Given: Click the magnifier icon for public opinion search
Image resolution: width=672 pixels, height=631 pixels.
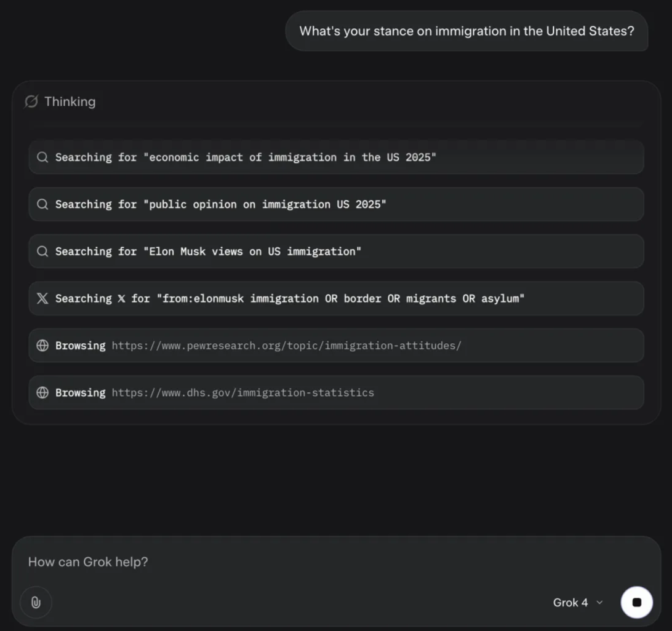Looking at the screenshot, I should pyautogui.click(x=42, y=204).
